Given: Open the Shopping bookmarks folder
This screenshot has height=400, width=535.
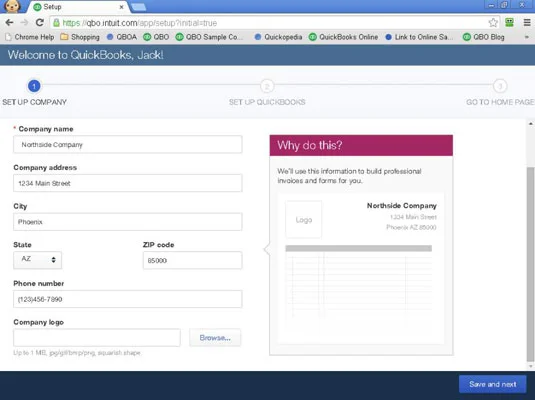Looking at the screenshot, I should coord(80,37).
